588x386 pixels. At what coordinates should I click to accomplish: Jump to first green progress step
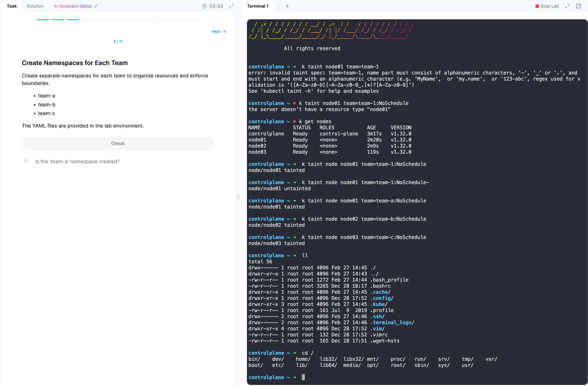[43, 20]
